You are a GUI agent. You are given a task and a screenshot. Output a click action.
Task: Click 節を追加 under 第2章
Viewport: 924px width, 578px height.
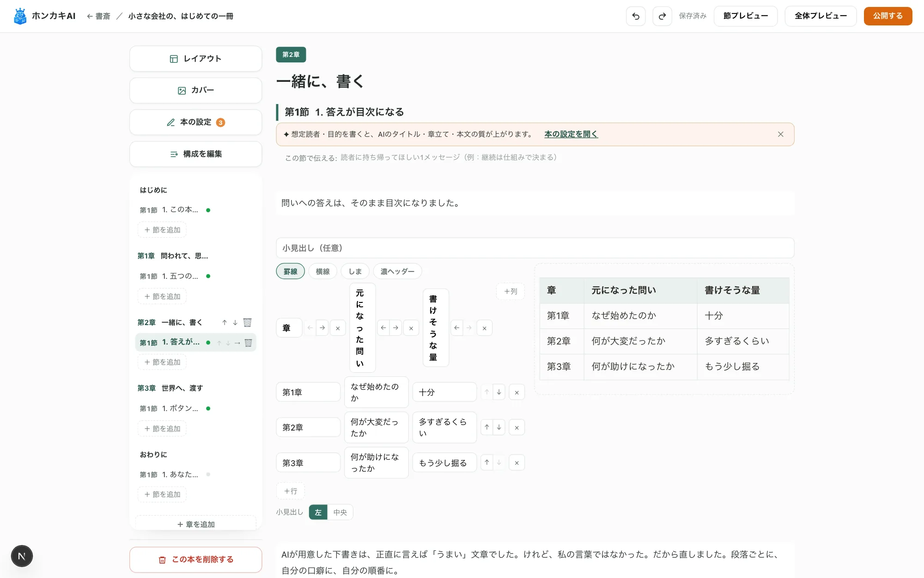162,362
